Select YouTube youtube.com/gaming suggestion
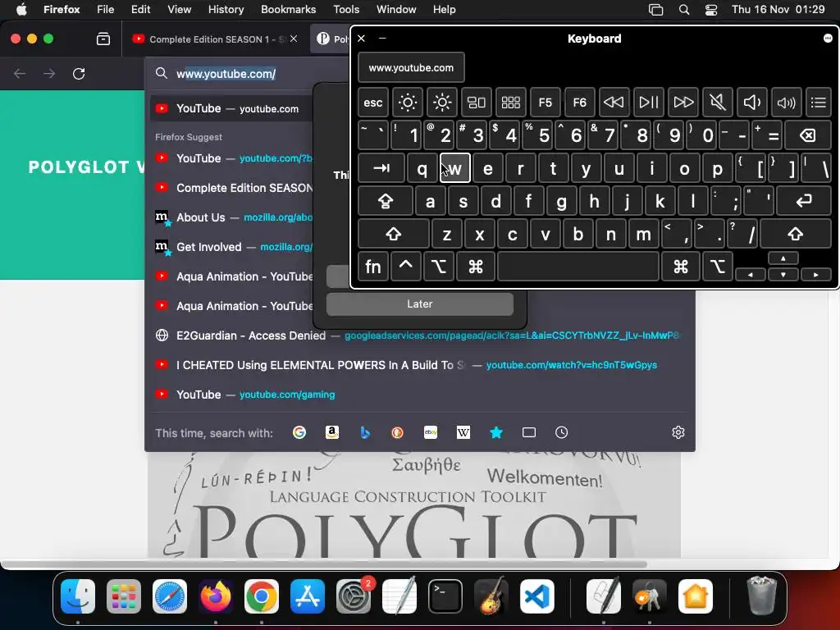Screen dimensions: 840x630 (420, 395)
